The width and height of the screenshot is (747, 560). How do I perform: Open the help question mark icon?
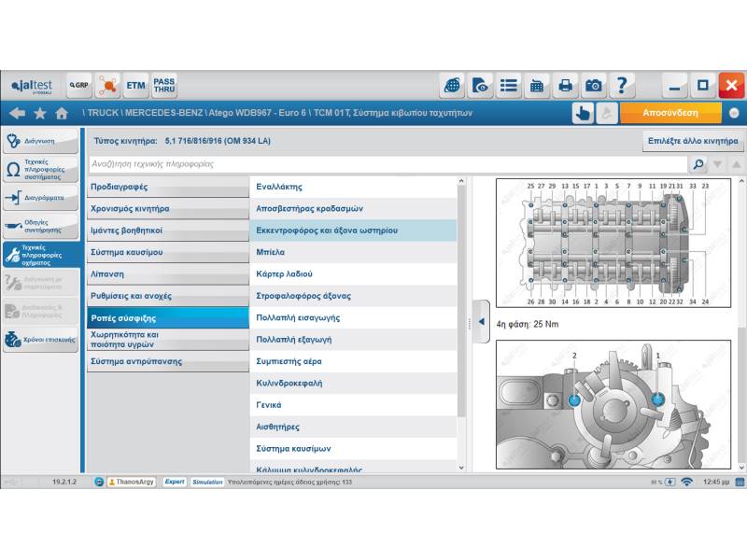click(622, 86)
